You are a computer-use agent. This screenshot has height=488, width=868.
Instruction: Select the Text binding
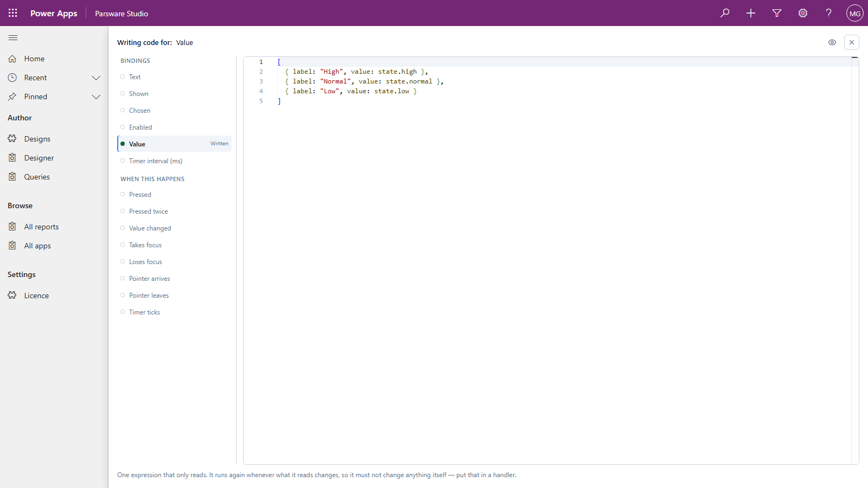click(x=174, y=77)
